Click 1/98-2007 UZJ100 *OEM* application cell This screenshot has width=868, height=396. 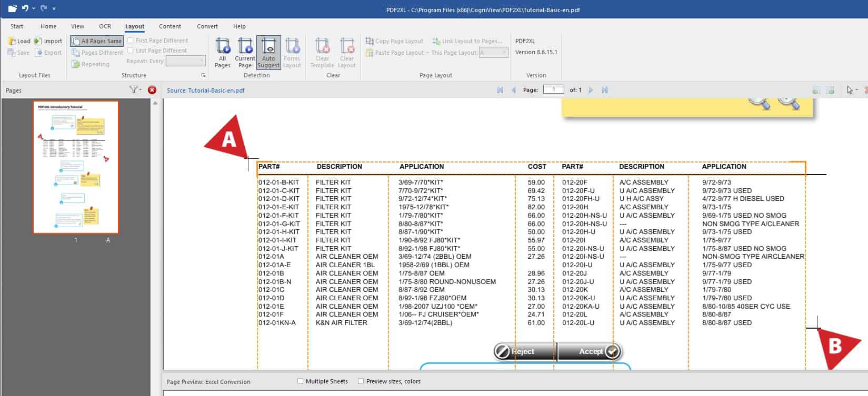(438, 307)
